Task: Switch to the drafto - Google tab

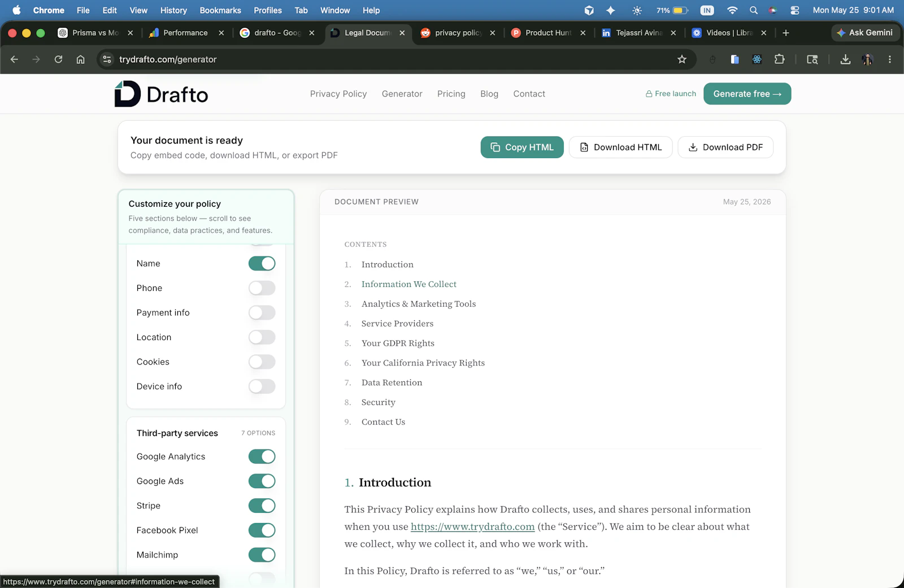Action: click(x=277, y=33)
